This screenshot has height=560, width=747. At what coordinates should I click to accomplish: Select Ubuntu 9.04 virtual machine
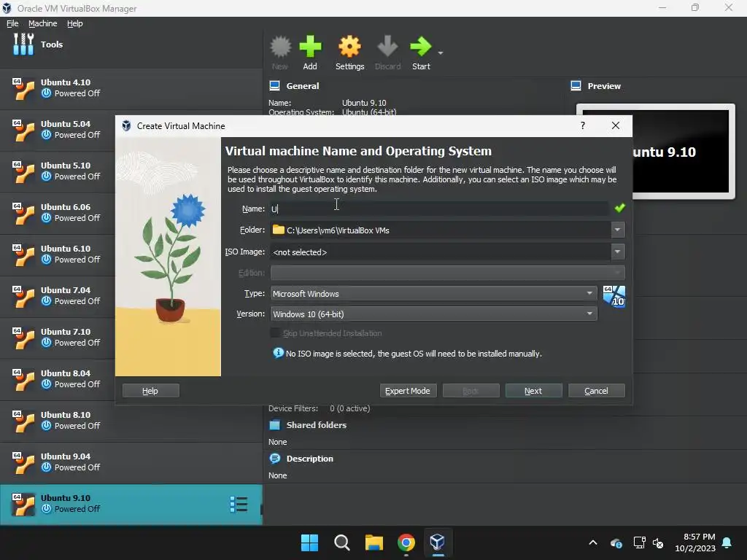click(x=131, y=462)
